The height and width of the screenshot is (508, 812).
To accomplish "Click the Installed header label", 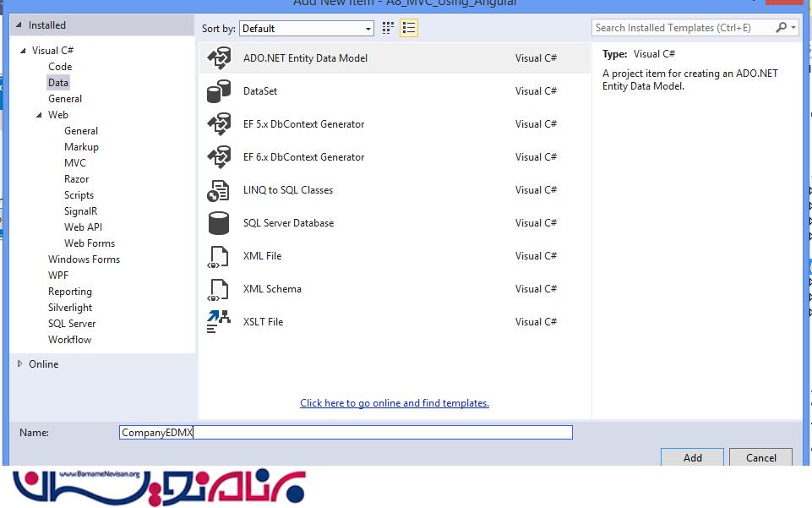I will (47, 25).
